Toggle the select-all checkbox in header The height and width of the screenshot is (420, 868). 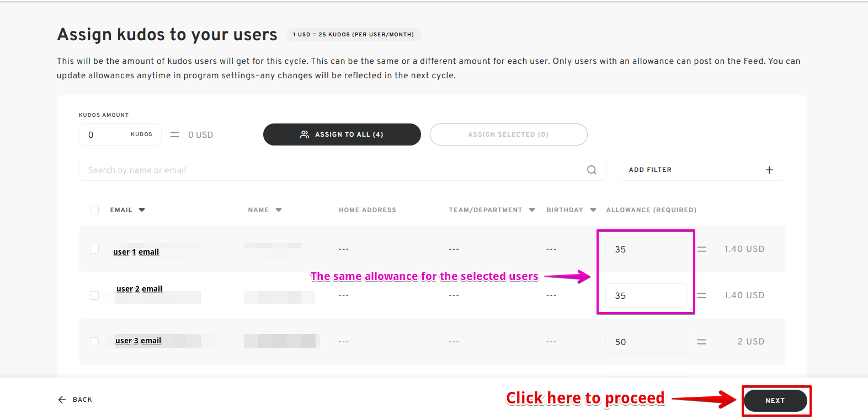94,210
